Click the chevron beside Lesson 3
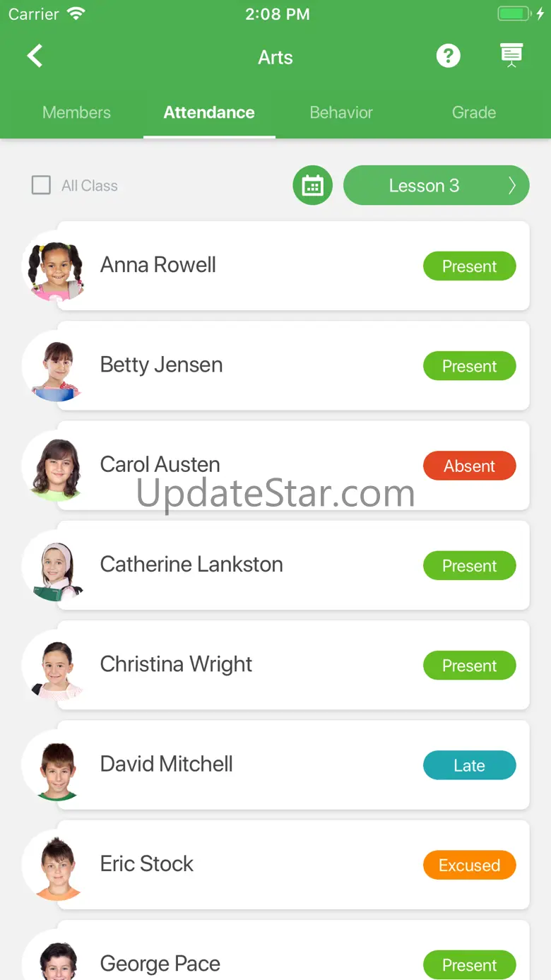 pyautogui.click(x=512, y=186)
